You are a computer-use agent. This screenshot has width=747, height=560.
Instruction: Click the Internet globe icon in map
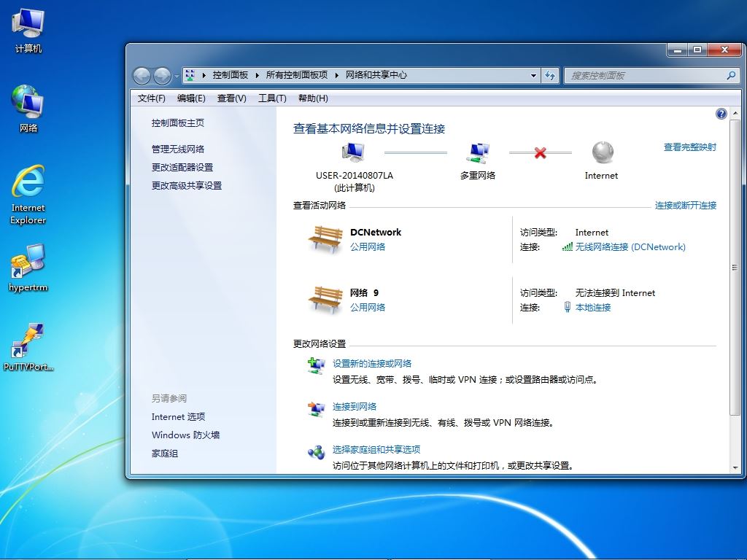point(602,152)
